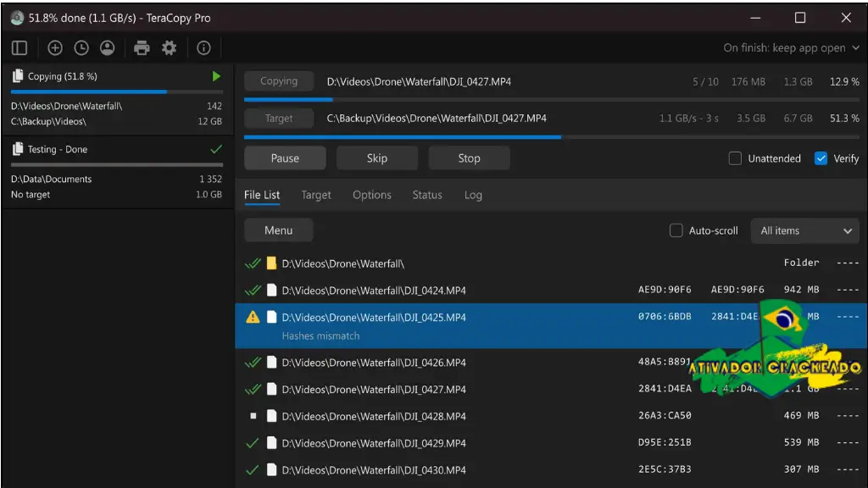
Task: Open the Options tab
Action: [372, 195]
